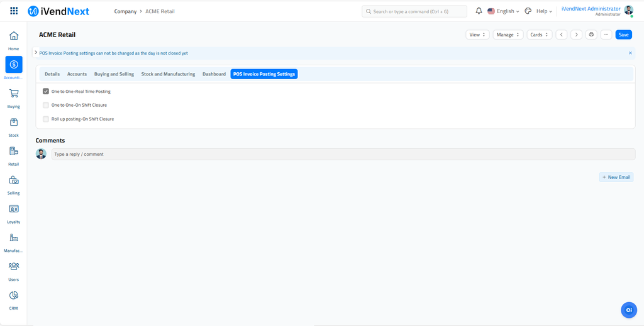Expand the Manage dropdown menu
The width and height of the screenshot is (644, 326).
tap(508, 35)
